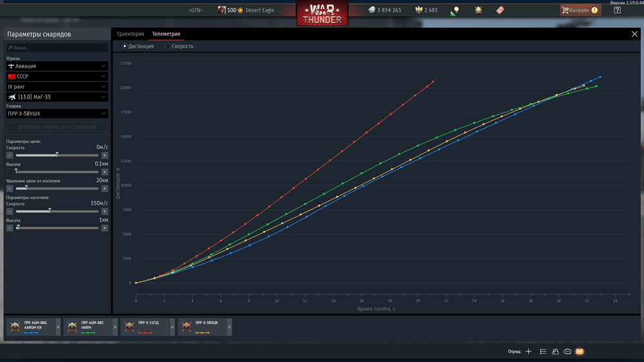
Task: Open the IX ранг rank dropdown
Action: (57, 87)
